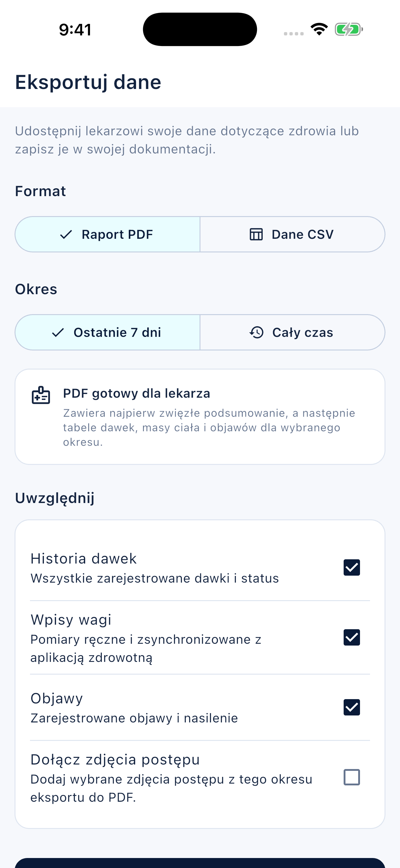Toggle the Objawy checkbox off
Screen dimensions: 400x868
tap(352, 707)
